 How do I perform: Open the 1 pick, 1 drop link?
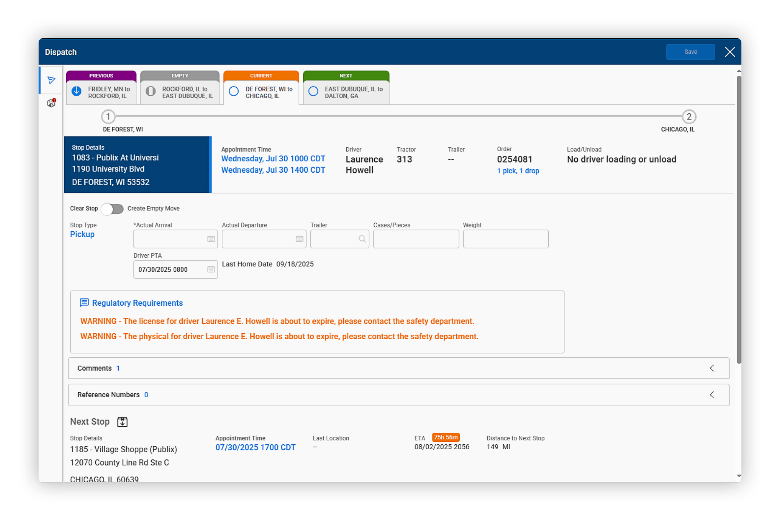518,170
